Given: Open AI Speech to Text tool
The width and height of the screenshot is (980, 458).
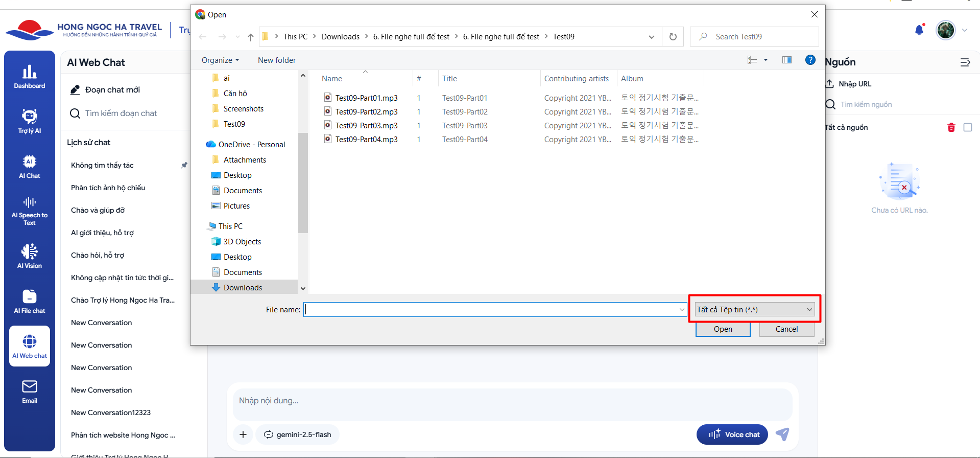Looking at the screenshot, I should 30,211.
